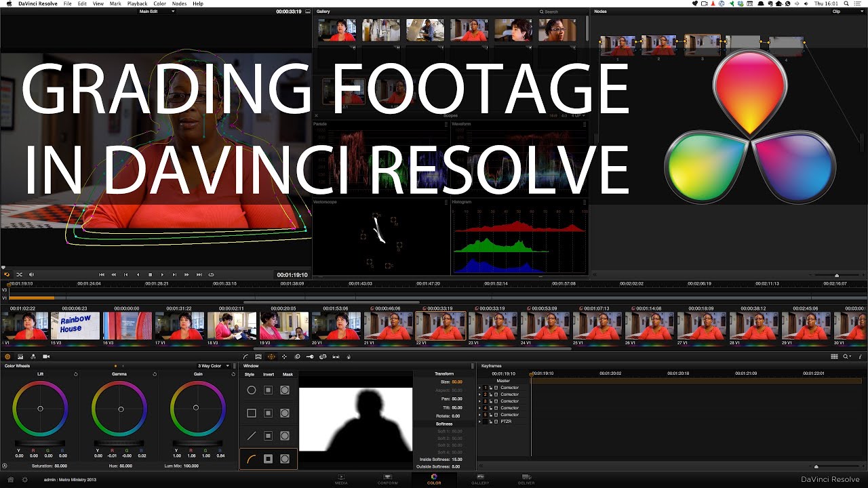
Task: Toggle lock on PTZR keyframe track
Action: pos(490,422)
